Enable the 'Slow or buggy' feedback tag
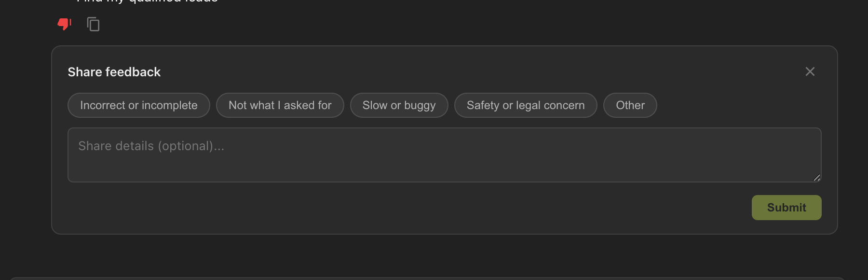The height and width of the screenshot is (280, 868). [x=399, y=105]
